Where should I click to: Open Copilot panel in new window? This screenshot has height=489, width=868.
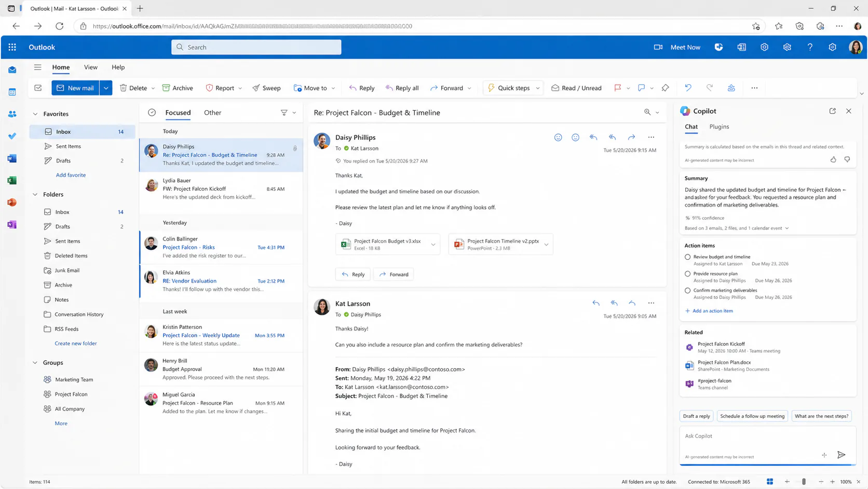[832, 111]
